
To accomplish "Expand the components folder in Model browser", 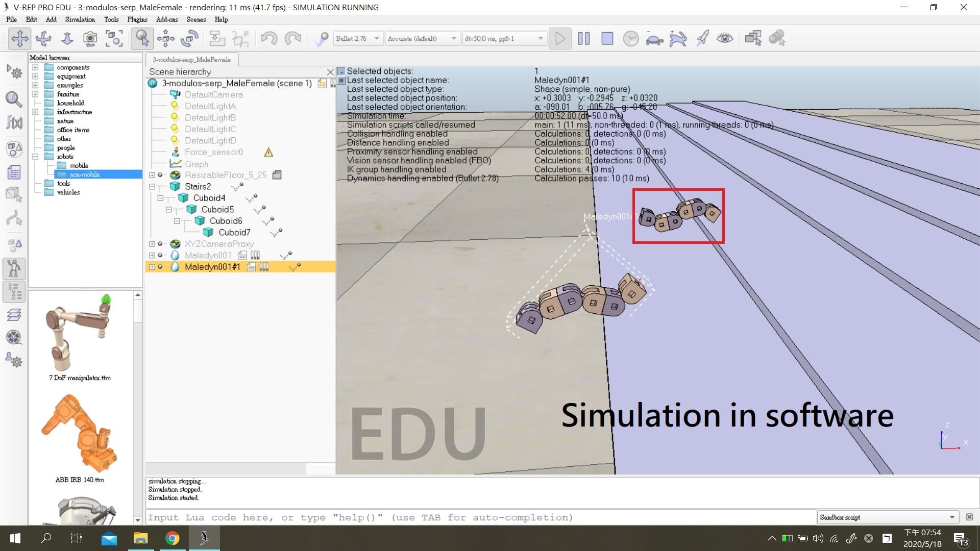I will pyautogui.click(x=35, y=67).
